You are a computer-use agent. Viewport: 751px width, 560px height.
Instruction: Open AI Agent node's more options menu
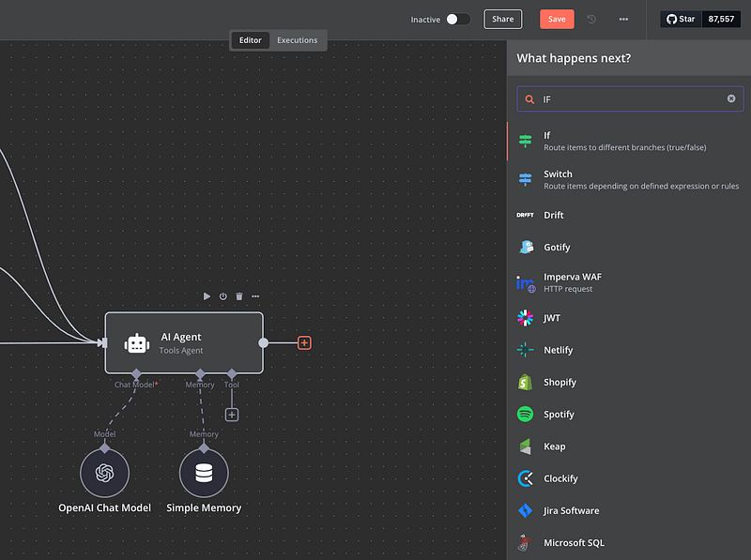click(x=255, y=296)
